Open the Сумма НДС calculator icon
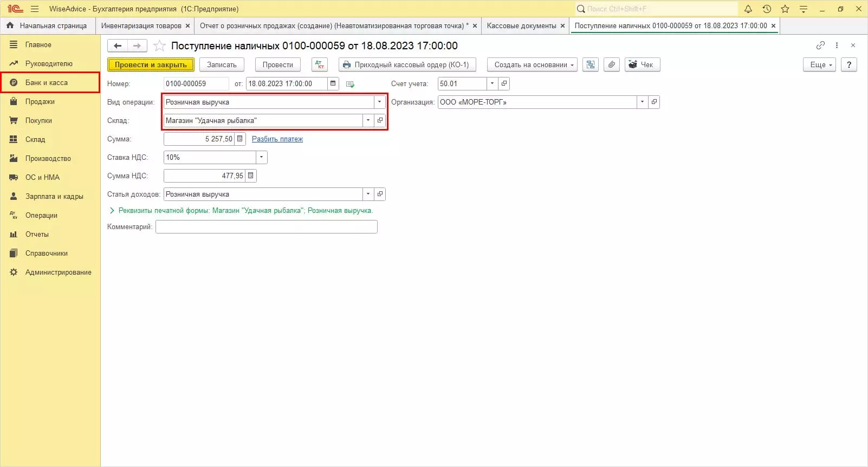This screenshot has width=868, height=467. tap(251, 176)
